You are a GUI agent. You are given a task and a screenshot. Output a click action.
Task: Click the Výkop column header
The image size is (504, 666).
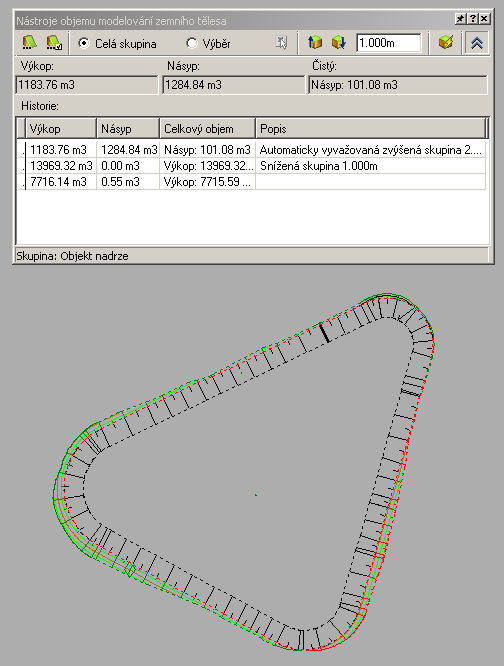pos(61,129)
